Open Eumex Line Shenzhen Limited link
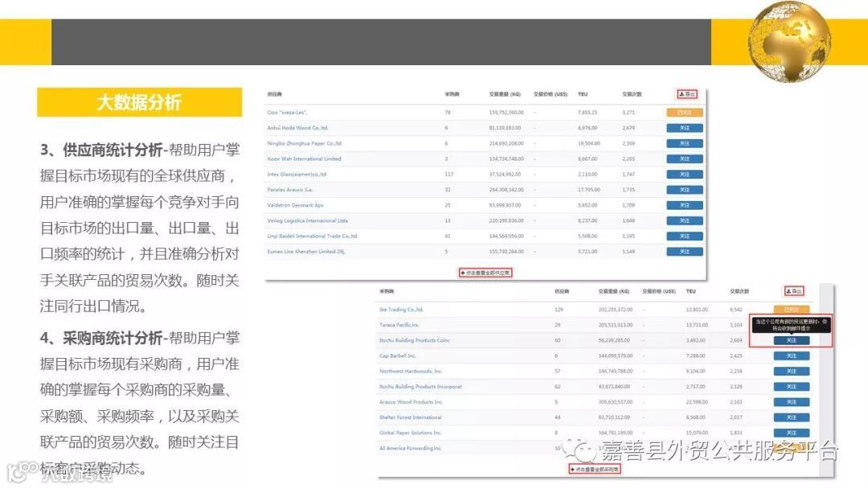Image resolution: width=868 pixels, height=489 pixels. coord(305,252)
